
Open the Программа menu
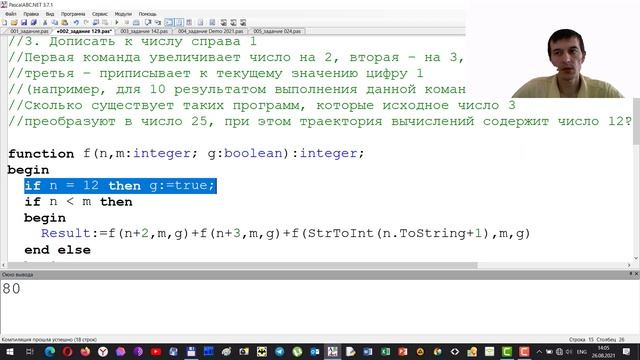pos(73,14)
